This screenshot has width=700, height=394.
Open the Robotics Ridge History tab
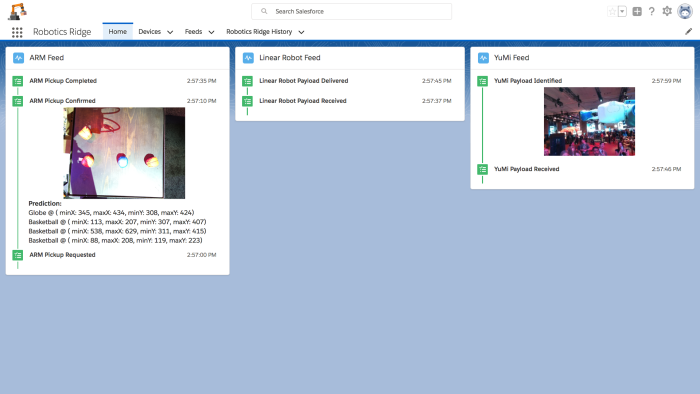(x=259, y=32)
